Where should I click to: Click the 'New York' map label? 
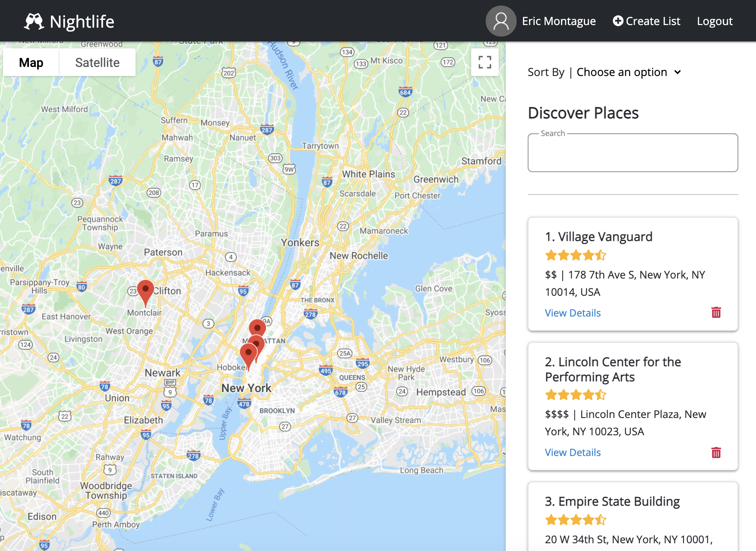coord(246,388)
